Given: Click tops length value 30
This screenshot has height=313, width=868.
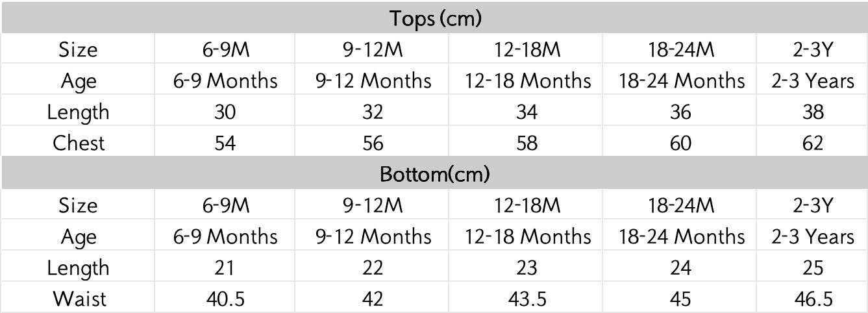Looking at the screenshot, I should tap(225, 112).
